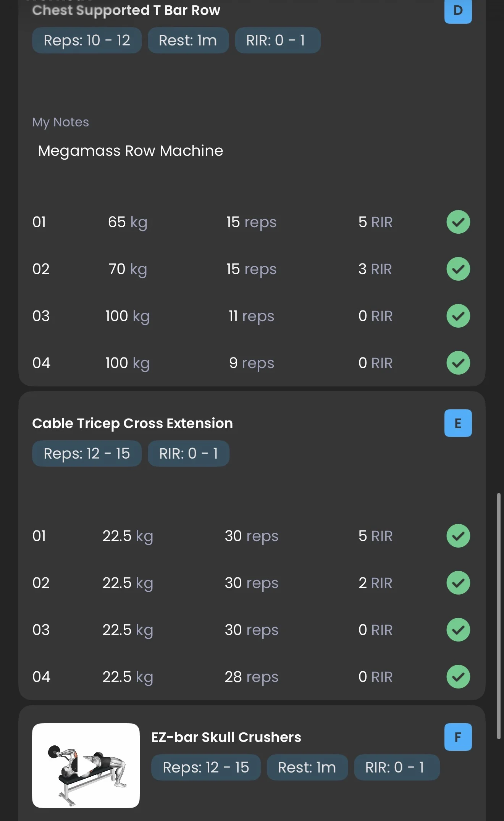Toggle Tricep Extension set 02 checkmark
This screenshot has height=821, width=504.
[x=458, y=583]
